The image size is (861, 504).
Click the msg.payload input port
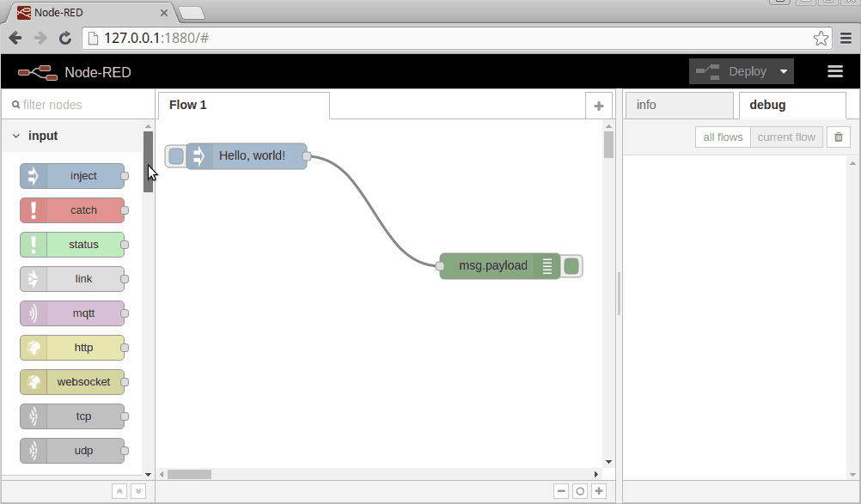(439, 266)
